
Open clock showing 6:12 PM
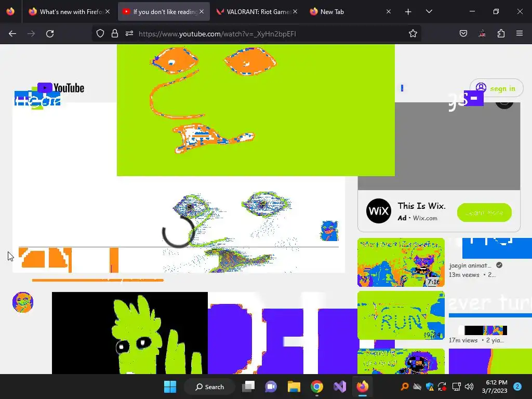pyautogui.click(x=495, y=387)
